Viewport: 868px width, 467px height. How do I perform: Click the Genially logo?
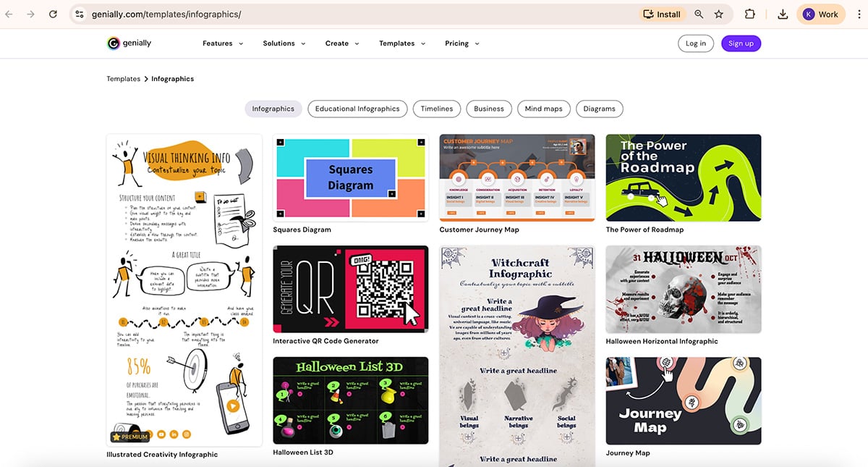[x=129, y=43]
